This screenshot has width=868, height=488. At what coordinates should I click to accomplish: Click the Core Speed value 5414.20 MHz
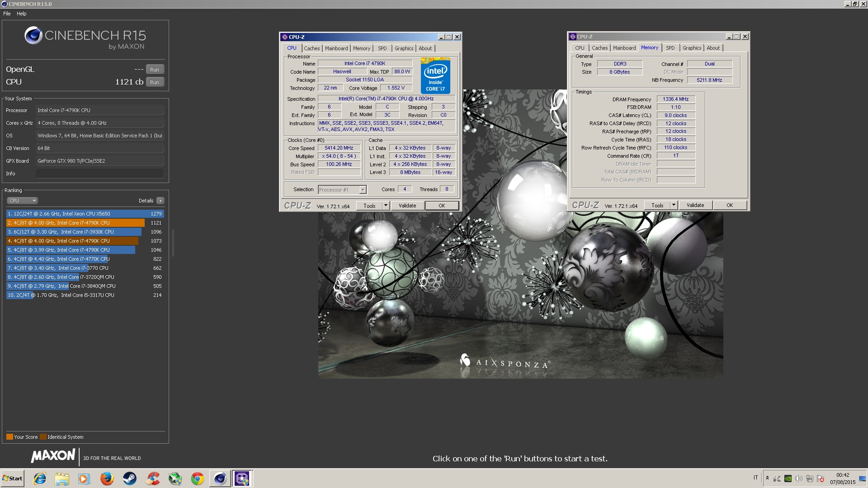click(x=339, y=148)
